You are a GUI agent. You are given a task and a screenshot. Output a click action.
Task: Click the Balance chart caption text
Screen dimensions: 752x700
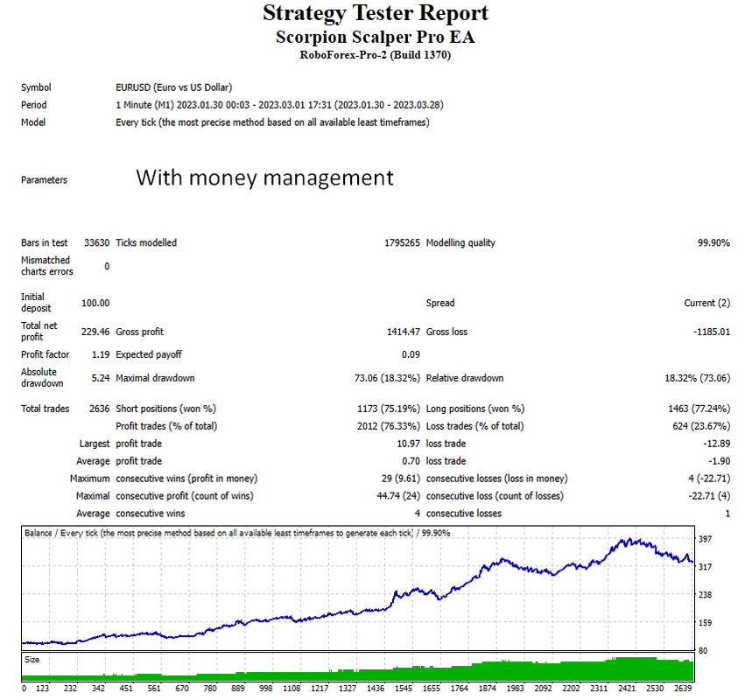(x=237, y=533)
